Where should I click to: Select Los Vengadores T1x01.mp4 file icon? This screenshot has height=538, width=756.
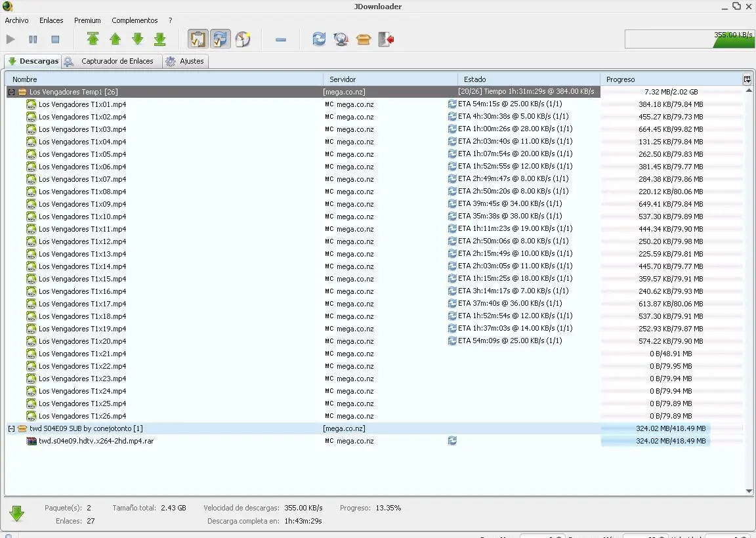coord(31,104)
